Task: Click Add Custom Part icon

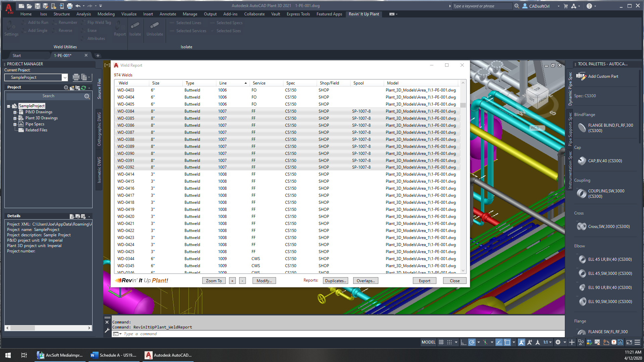Action: [581, 76]
